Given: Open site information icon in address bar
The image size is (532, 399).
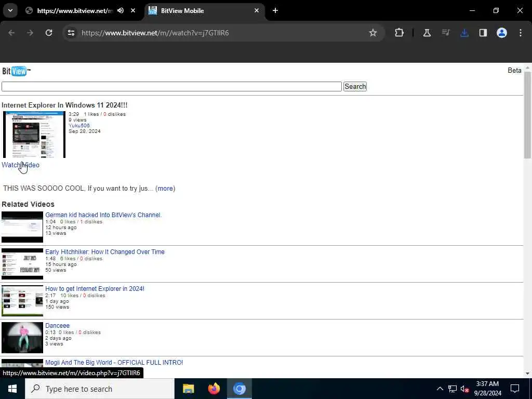Looking at the screenshot, I should pos(71,33).
